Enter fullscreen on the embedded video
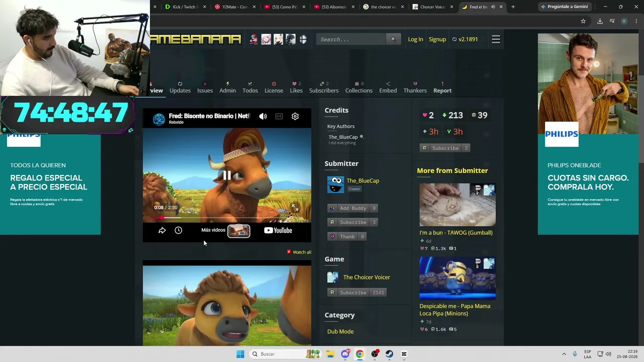This screenshot has height=362, width=644. pos(295,208)
